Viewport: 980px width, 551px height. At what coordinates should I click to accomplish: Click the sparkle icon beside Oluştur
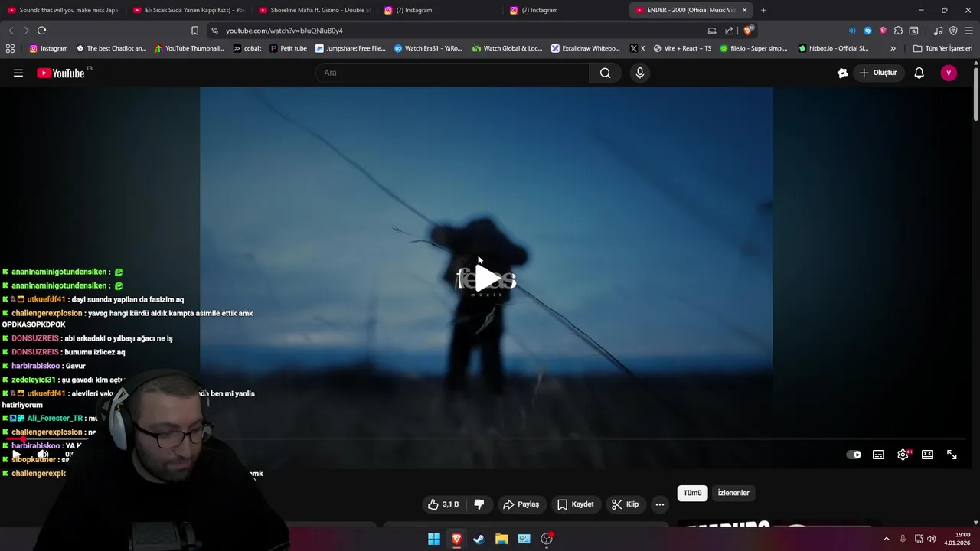coord(842,73)
